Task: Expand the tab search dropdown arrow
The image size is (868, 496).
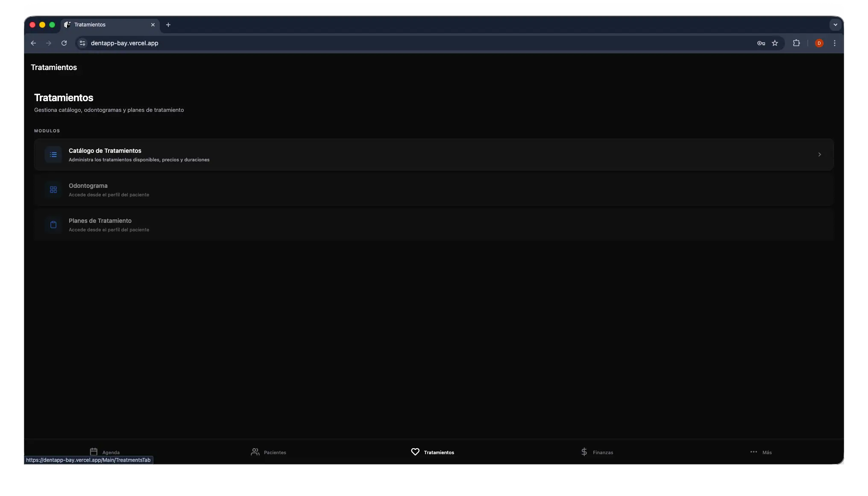Action: click(835, 25)
